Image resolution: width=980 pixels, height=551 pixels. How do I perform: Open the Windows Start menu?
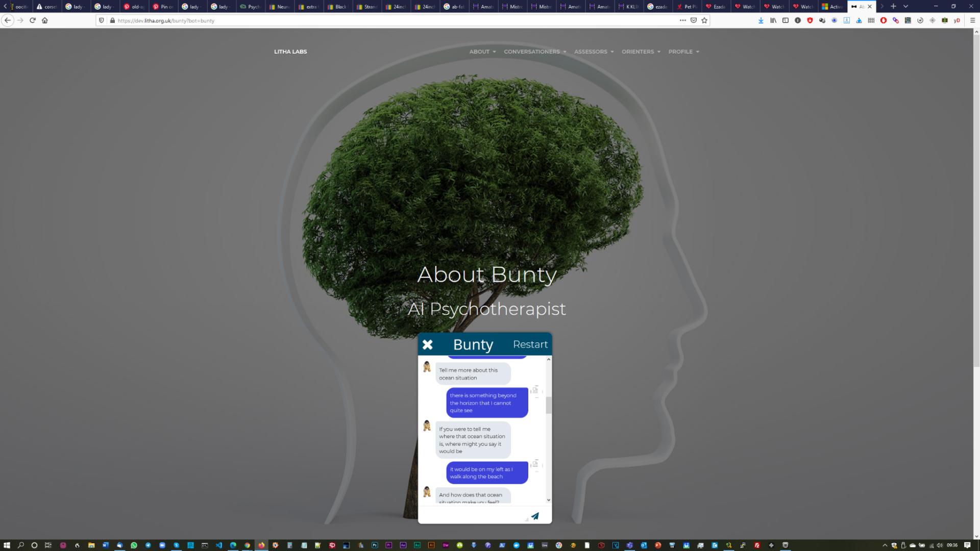pyautogui.click(x=7, y=545)
